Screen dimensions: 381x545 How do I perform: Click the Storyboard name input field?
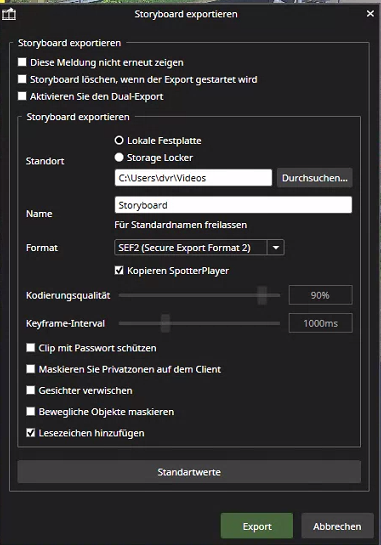[233, 205]
